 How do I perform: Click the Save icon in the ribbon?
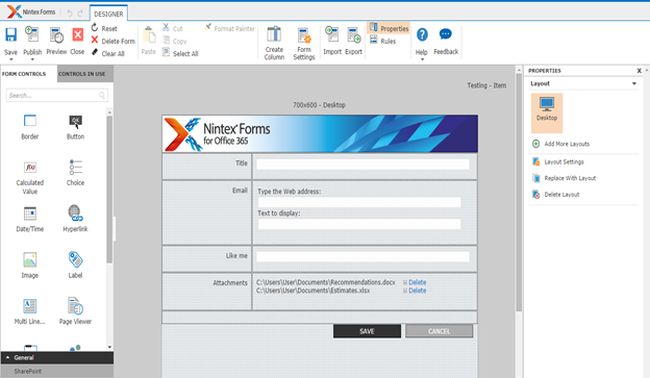(x=11, y=35)
